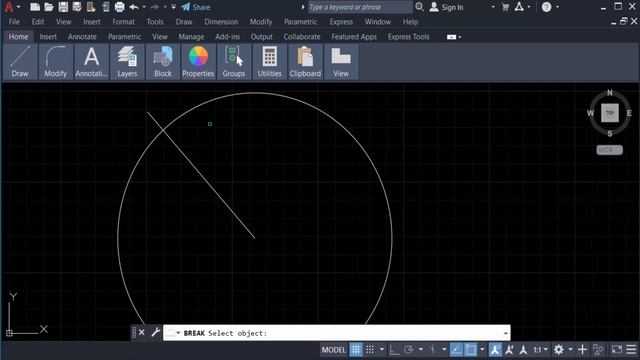Click the WCS label under ViewCube

click(x=609, y=150)
